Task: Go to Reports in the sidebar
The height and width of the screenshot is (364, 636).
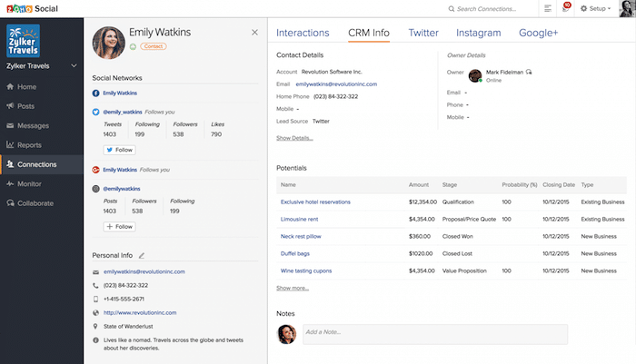Action: coord(29,144)
